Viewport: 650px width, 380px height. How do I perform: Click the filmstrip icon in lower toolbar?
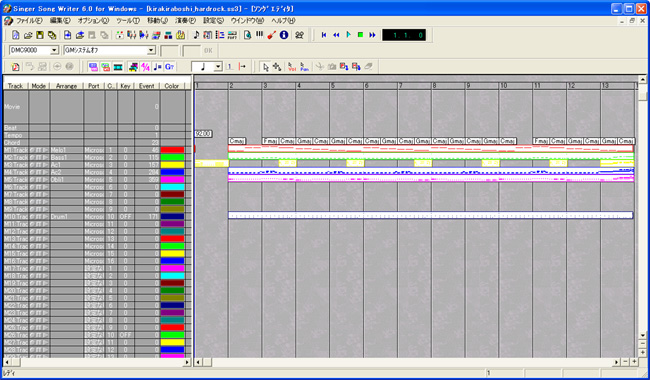coord(118,67)
